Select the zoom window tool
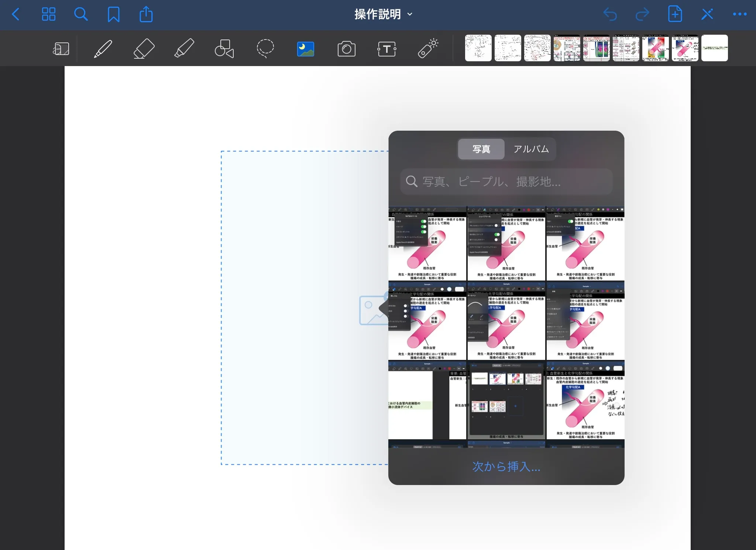Screen dimensions: 756x550 61,48
